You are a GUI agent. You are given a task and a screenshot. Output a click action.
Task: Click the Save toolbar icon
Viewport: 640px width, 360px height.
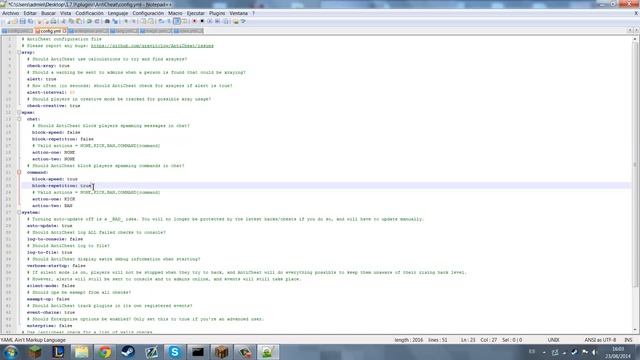tap(22, 21)
